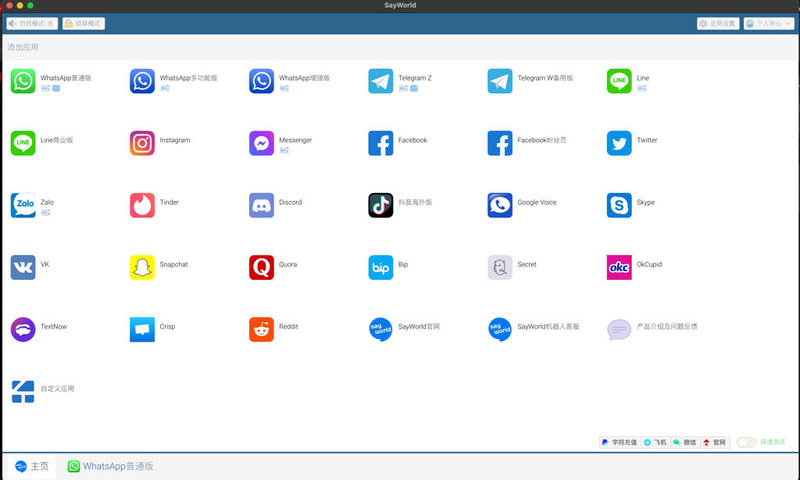
Task: Click the TextNow label text
Action: (x=54, y=326)
